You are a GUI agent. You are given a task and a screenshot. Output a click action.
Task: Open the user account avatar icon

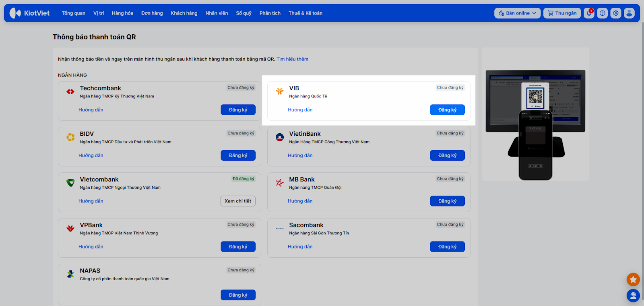(629, 13)
